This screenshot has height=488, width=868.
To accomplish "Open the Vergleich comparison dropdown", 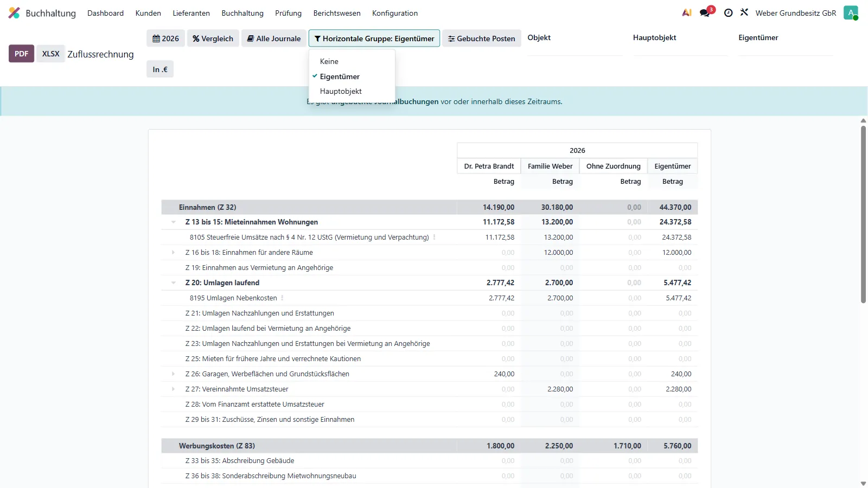I will click(x=213, y=38).
